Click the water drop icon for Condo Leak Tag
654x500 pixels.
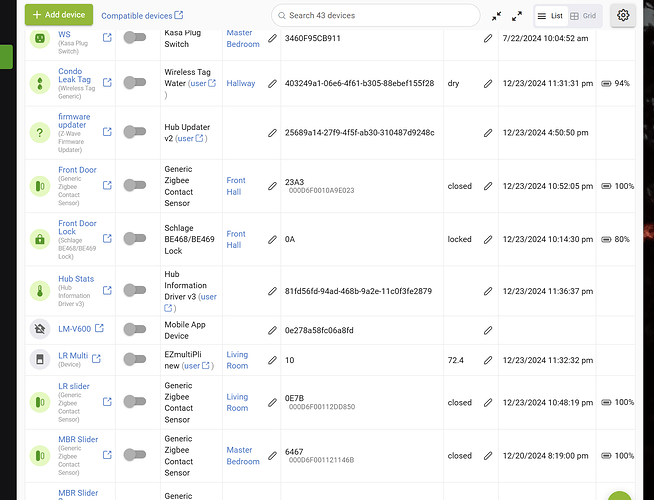point(40,83)
